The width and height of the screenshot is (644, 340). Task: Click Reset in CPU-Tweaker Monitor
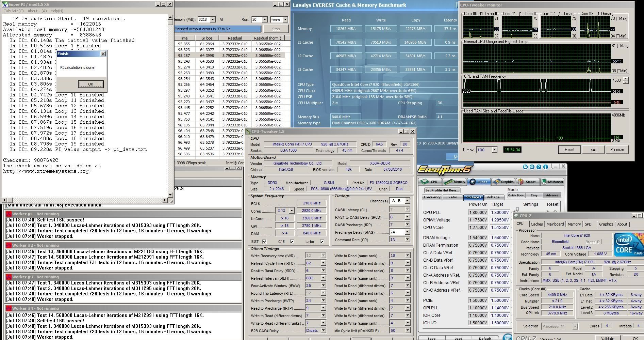(569, 150)
